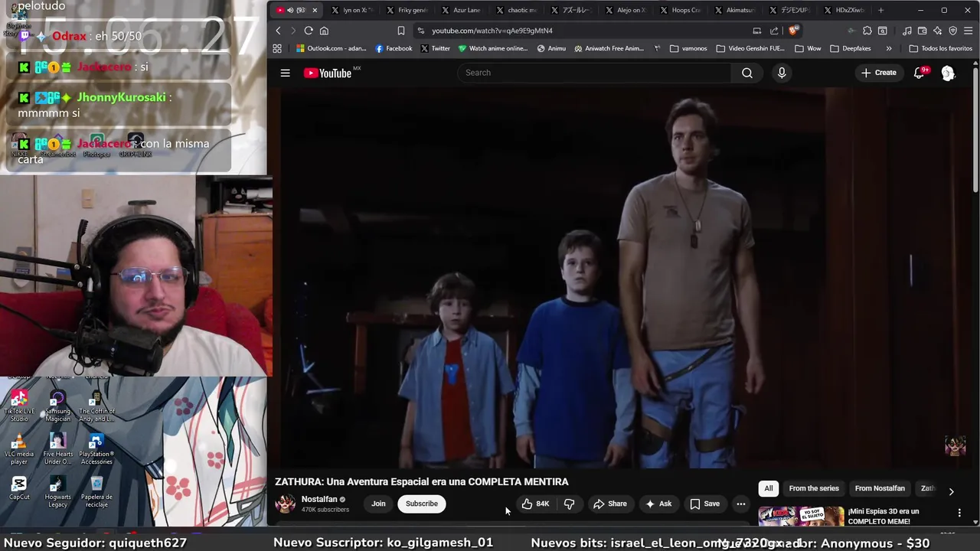This screenshot has width=980, height=551.
Task: Open more actions ellipsis under video
Action: [740, 504]
